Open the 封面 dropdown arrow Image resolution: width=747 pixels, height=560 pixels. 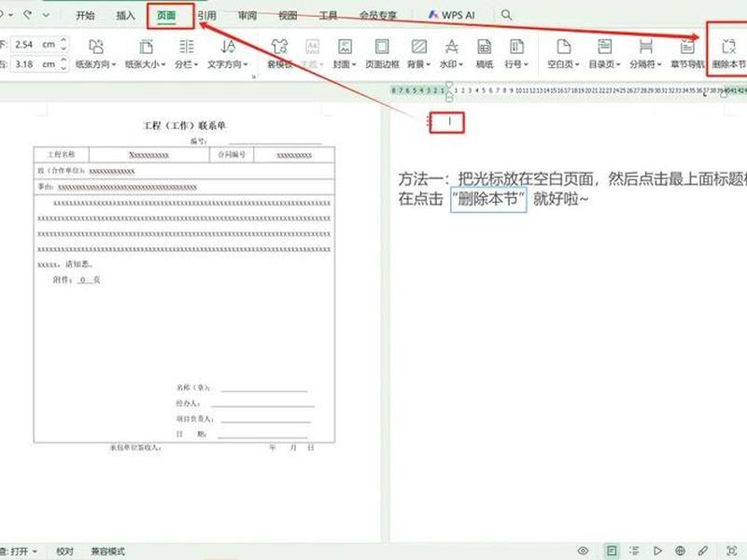(x=354, y=64)
